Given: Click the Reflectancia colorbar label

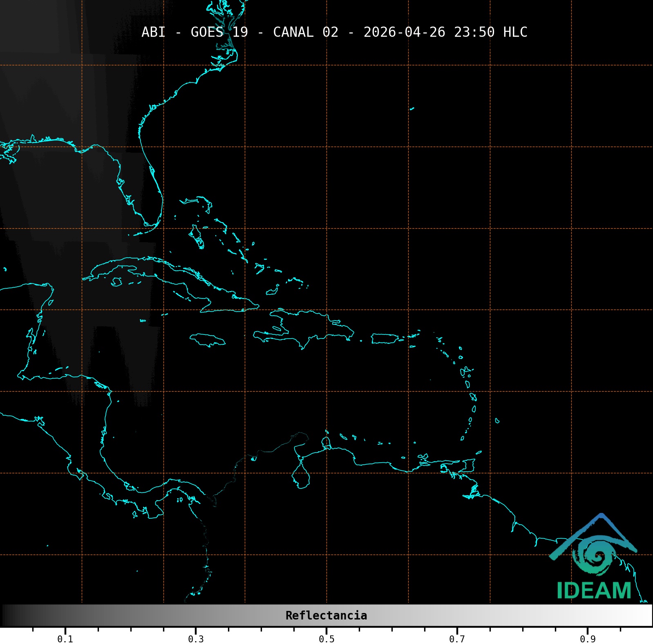Looking at the screenshot, I should point(326,615).
